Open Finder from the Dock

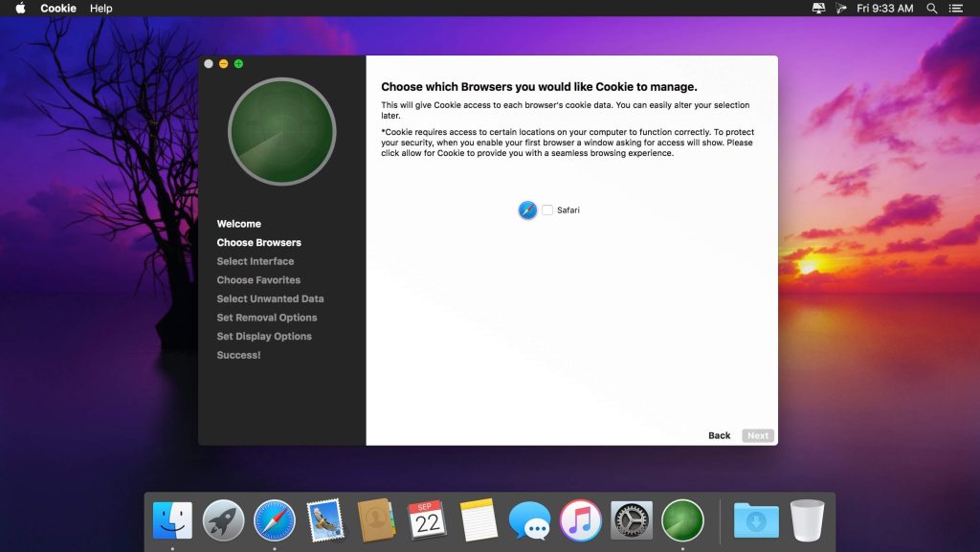pyautogui.click(x=172, y=520)
